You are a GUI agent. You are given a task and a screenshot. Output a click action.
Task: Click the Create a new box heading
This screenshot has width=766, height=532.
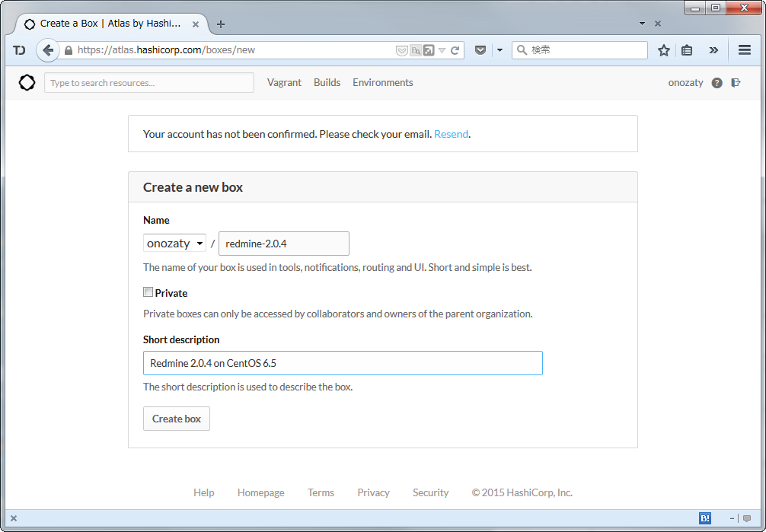click(x=193, y=187)
